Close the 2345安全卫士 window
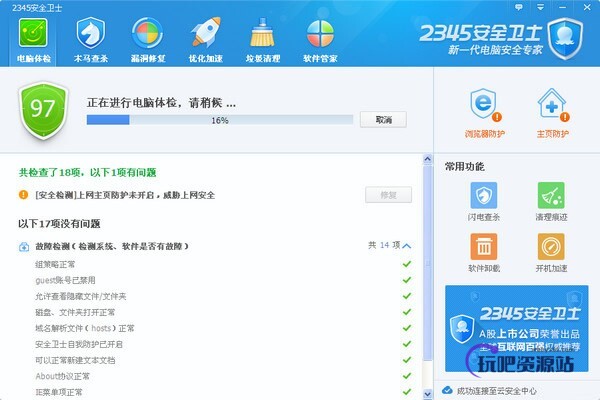This screenshot has width=600, height=400. tap(587, 7)
